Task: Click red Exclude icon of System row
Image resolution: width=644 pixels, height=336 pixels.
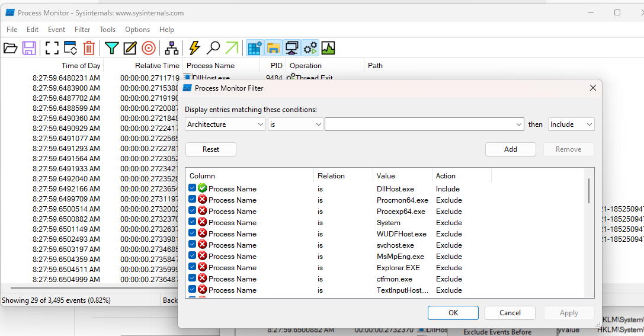Action: point(202,222)
